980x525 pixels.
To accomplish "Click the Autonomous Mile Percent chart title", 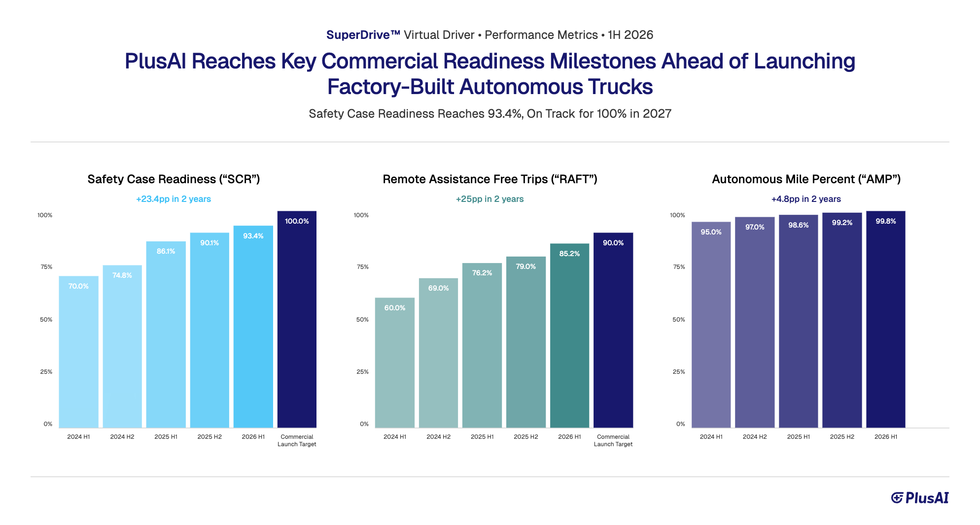I will click(x=806, y=179).
